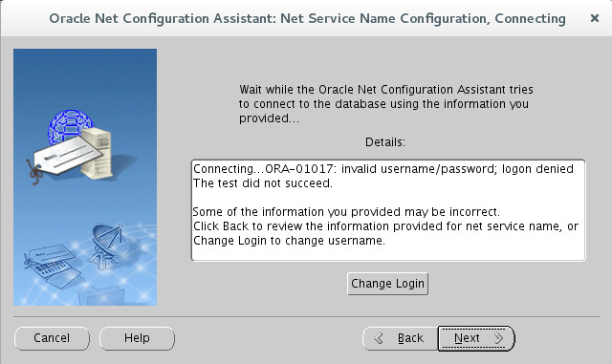
Task: Close the Oracle Net Configuration window
Action: pyautogui.click(x=595, y=18)
